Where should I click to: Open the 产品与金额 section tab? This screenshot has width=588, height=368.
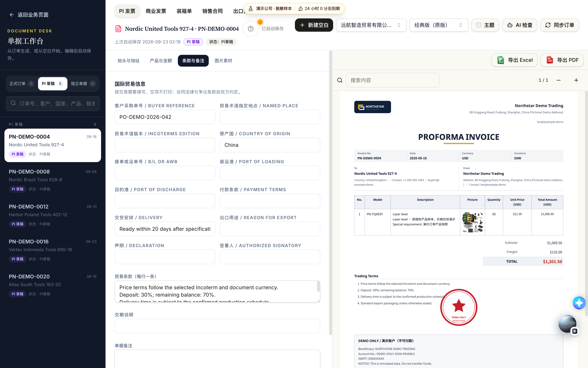click(161, 61)
